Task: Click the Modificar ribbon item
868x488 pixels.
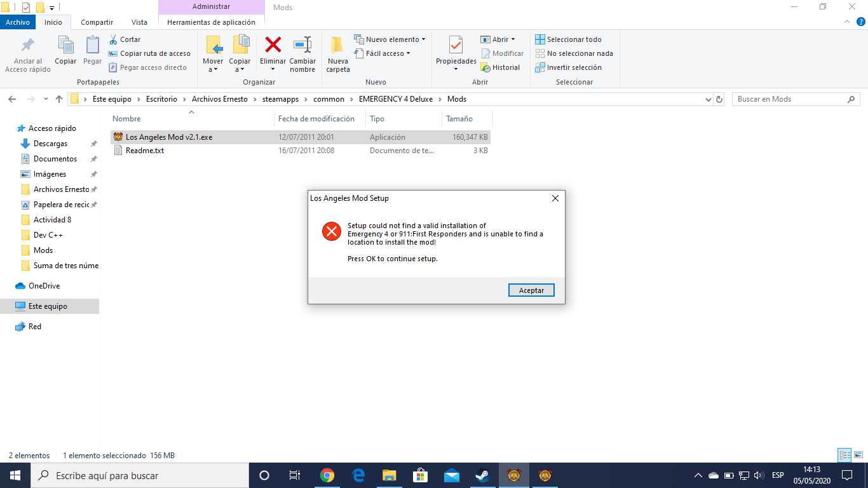Action: click(x=503, y=53)
